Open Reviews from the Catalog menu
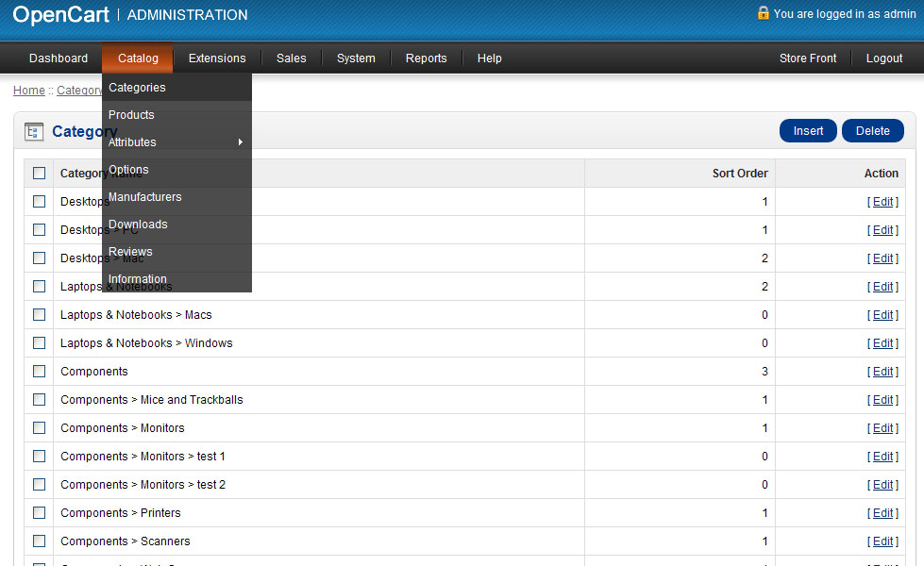This screenshot has width=924, height=566. click(130, 252)
